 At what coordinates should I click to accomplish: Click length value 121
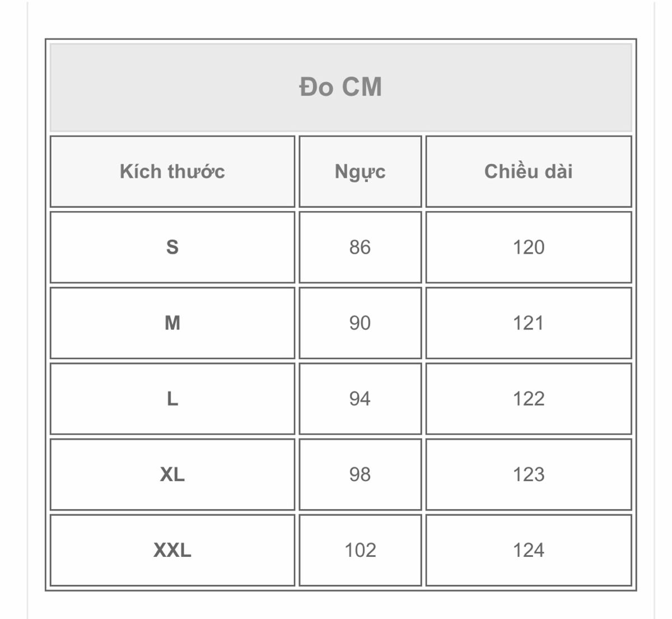tap(528, 323)
